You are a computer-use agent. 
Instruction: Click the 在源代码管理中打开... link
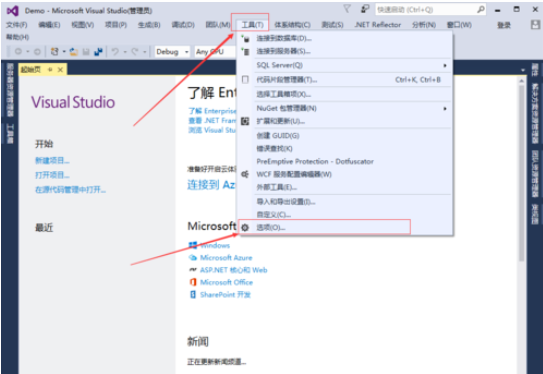click(71, 189)
